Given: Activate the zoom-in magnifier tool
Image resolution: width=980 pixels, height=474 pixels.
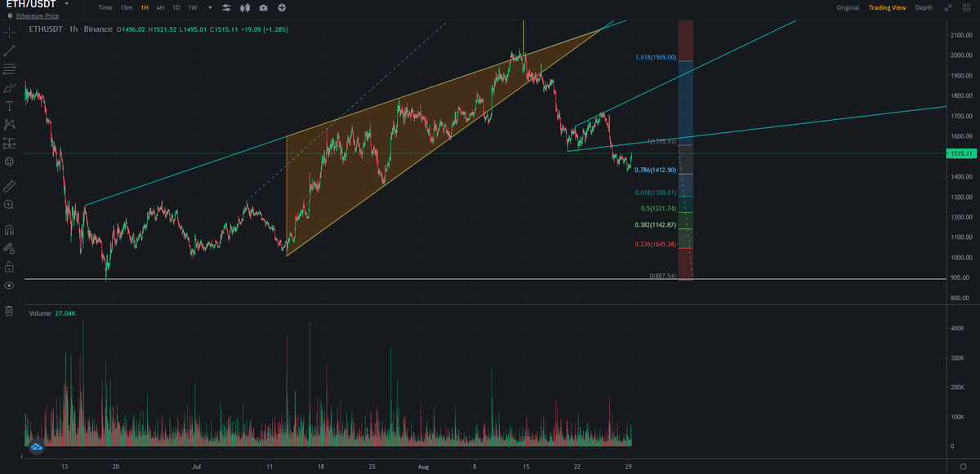Looking at the screenshot, I should coord(9,205).
